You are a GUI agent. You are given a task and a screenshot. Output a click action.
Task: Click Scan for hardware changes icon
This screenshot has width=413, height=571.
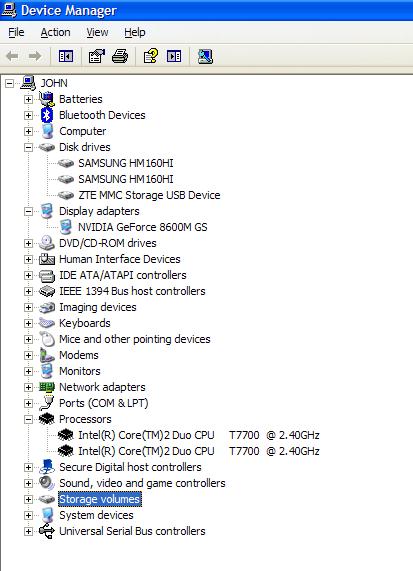pos(205,56)
